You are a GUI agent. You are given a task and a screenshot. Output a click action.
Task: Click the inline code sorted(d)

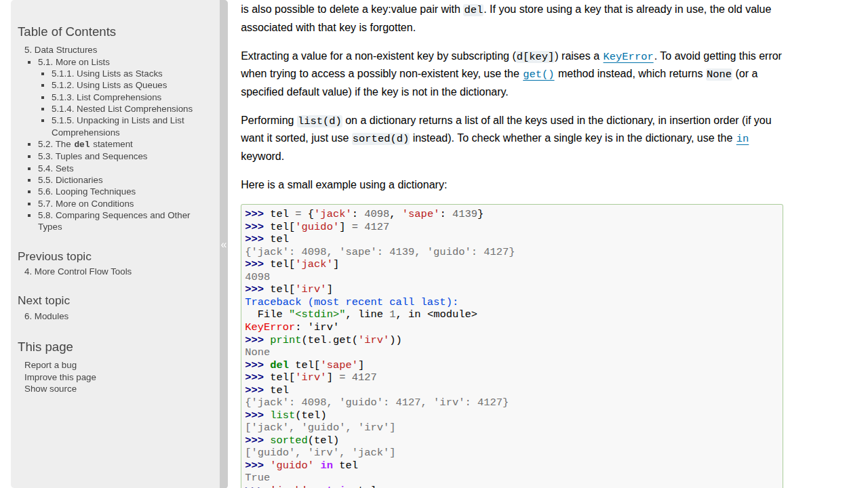(x=380, y=138)
